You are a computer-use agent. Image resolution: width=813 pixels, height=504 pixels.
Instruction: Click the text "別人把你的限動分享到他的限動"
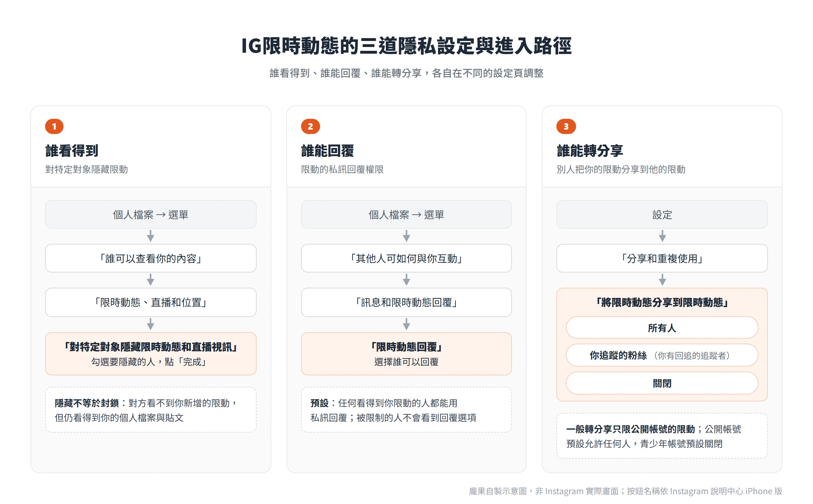(x=621, y=169)
